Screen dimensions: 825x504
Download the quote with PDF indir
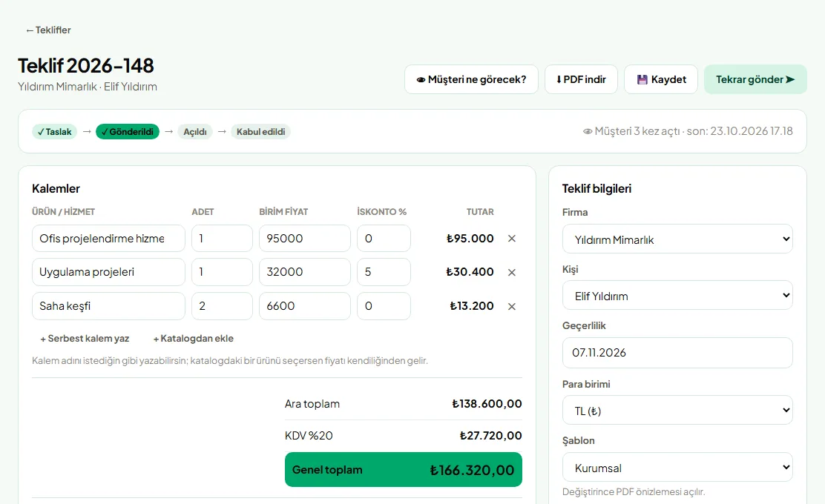(581, 79)
